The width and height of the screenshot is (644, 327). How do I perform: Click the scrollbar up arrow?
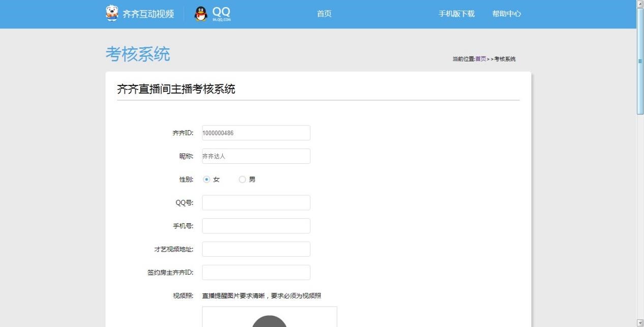coord(640,4)
